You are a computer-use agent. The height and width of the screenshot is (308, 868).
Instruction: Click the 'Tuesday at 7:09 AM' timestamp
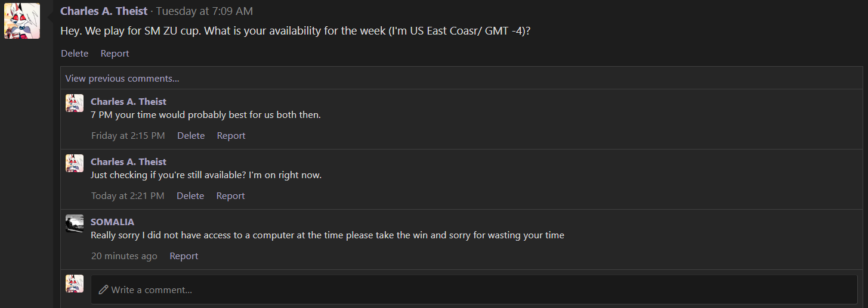[205, 11]
